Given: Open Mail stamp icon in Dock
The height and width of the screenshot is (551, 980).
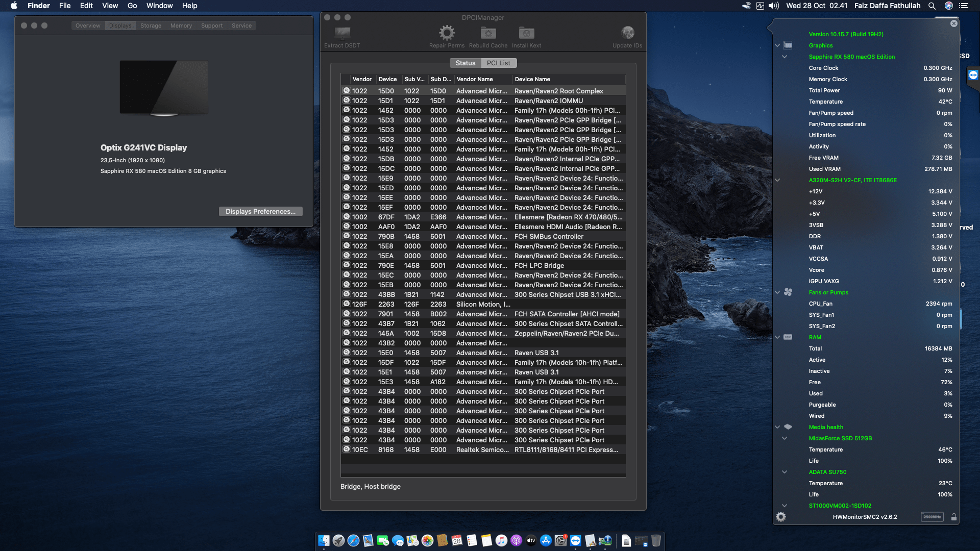Looking at the screenshot, I should tap(368, 541).
